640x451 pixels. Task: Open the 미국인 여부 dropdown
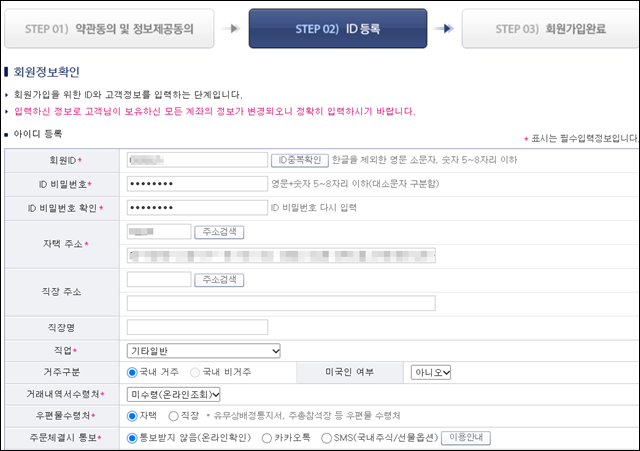point(431,372)
